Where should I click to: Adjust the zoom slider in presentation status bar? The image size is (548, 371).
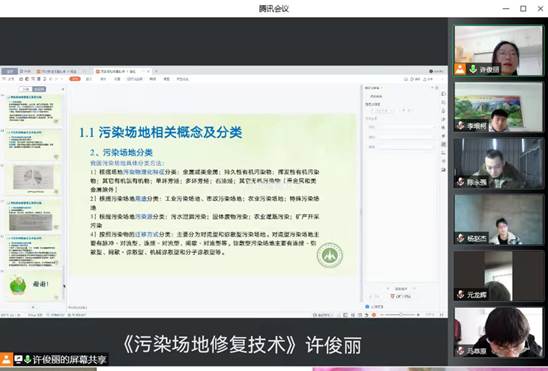[400, 315]
